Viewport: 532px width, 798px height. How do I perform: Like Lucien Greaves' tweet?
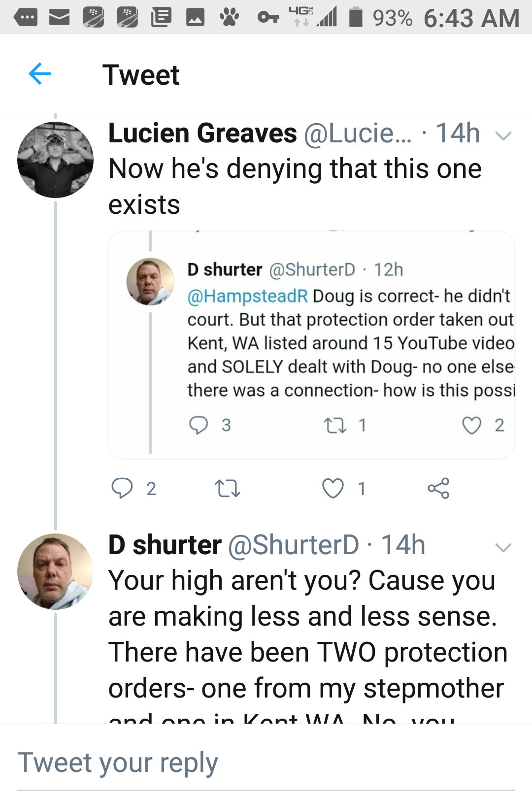[333, 488]
